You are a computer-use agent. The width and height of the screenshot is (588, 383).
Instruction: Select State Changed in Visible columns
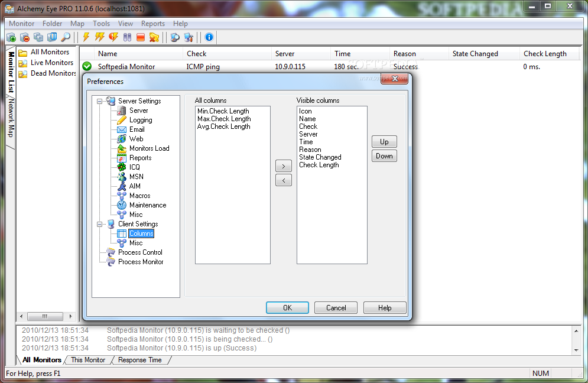[320, 157]
